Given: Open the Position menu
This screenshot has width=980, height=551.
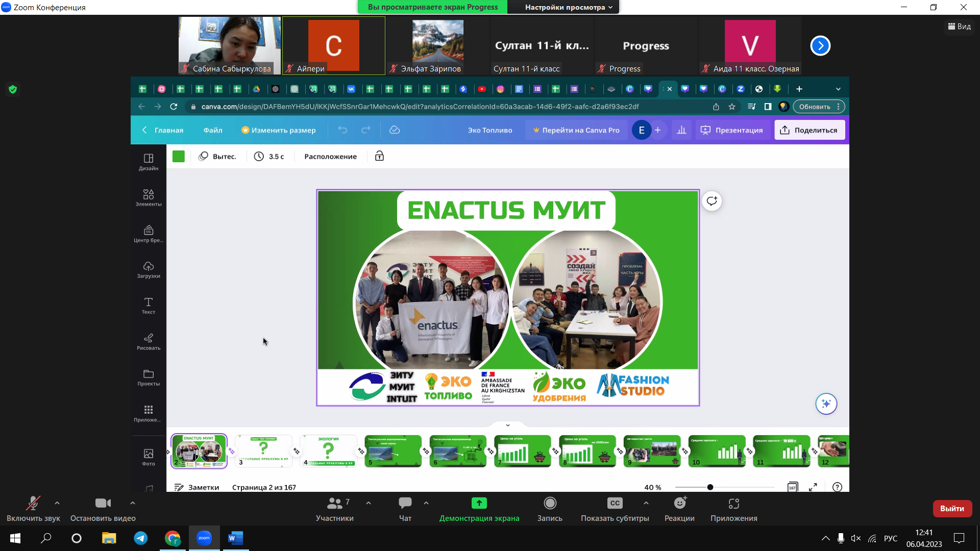Looking at the screenshot, I should [x=331, y=156].
